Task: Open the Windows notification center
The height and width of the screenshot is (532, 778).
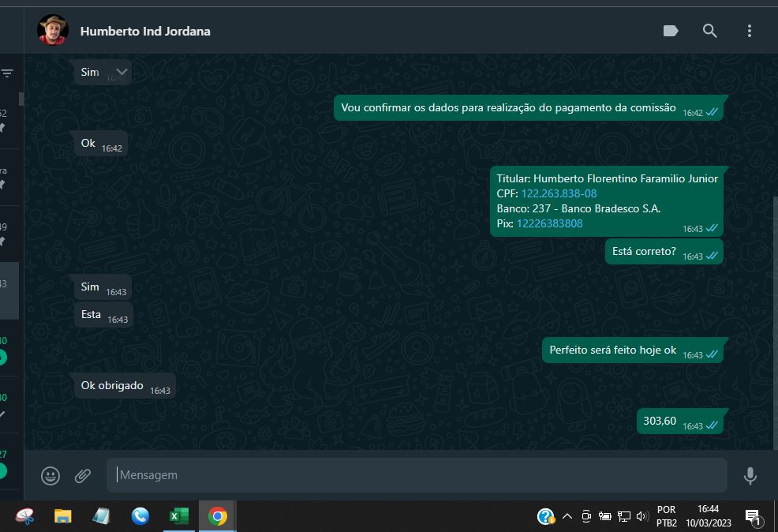Action: click(753, 517)
